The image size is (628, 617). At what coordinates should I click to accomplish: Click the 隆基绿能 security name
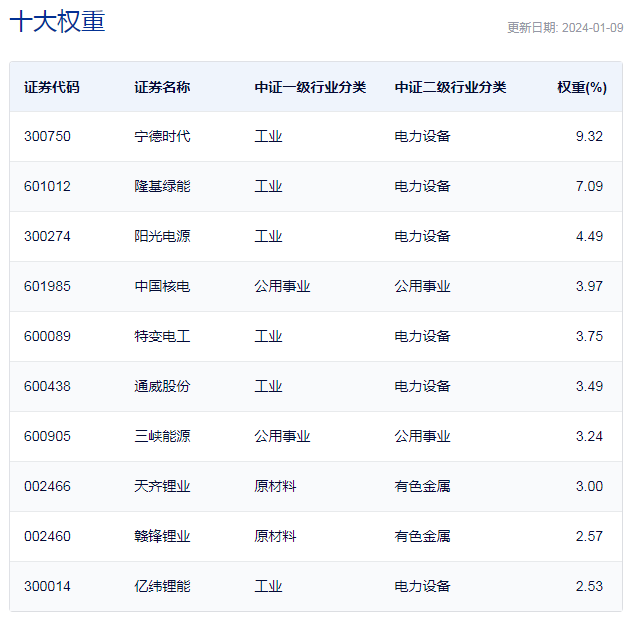click(162, 186)
